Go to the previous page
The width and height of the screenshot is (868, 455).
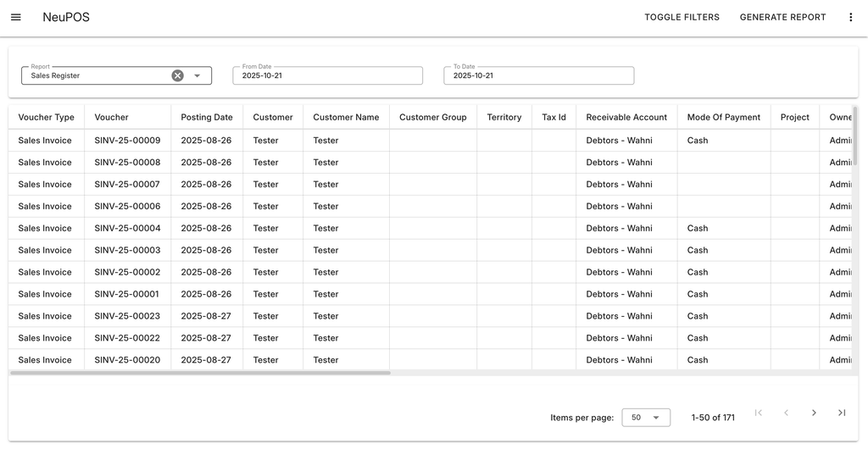786,413
